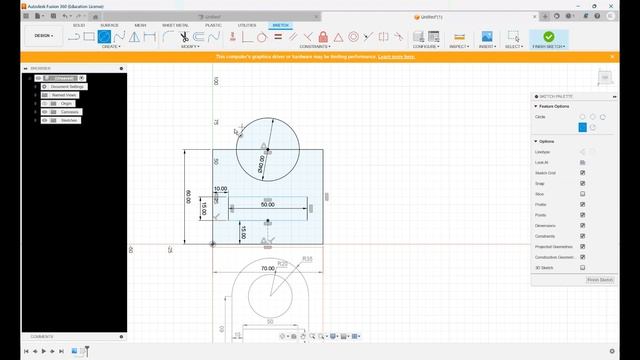Open the MODIFY dropdown menu
Image resolution: width=640 pixels, height=360 pixels.
(x=190, y=47)
